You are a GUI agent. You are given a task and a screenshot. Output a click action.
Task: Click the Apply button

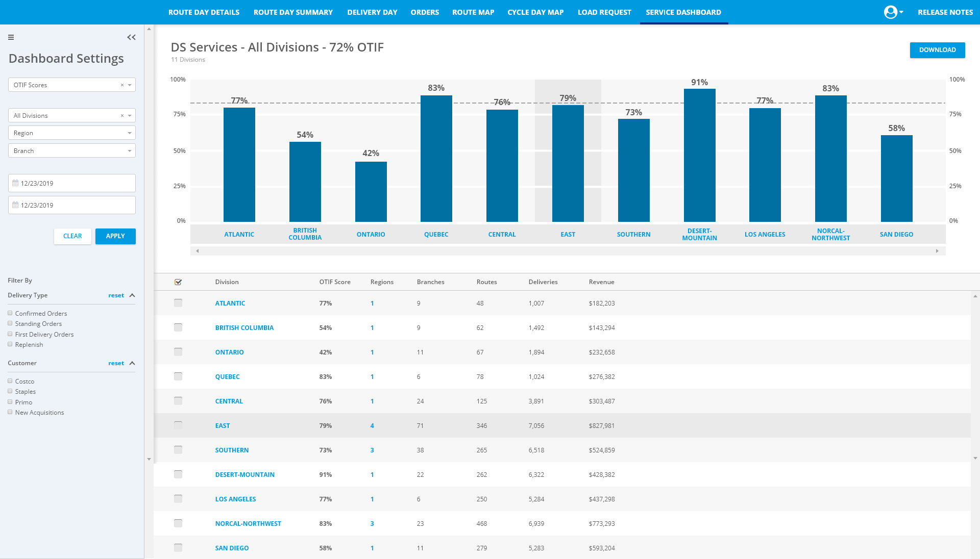tap(115, 236)
